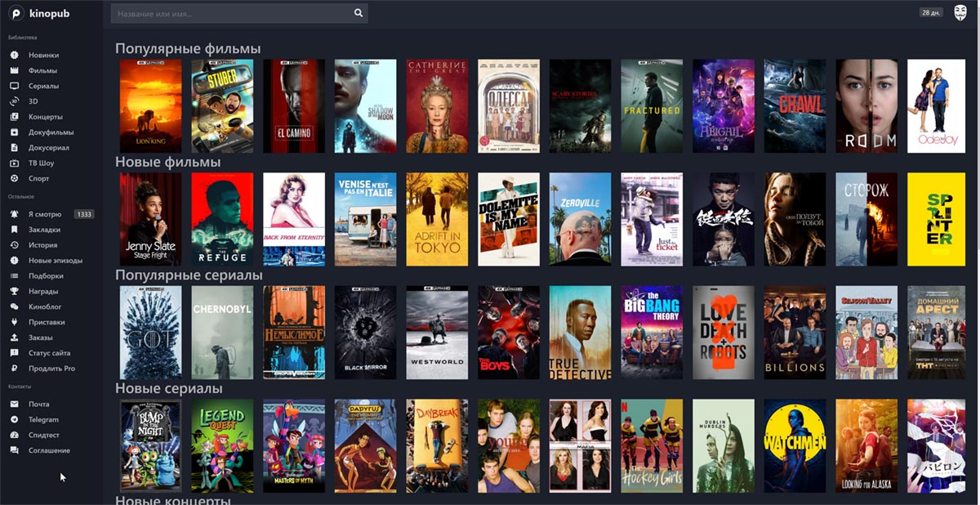Click the Я смотрю bell icon
980x505 pixels.
coord(14,214)
